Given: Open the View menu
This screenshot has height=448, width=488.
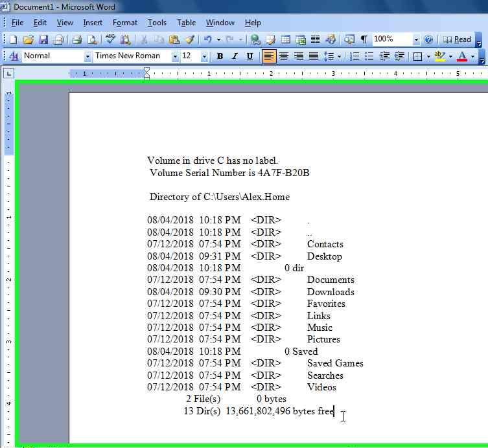Looking at the screenshot, I should click(x=65, y=23).
